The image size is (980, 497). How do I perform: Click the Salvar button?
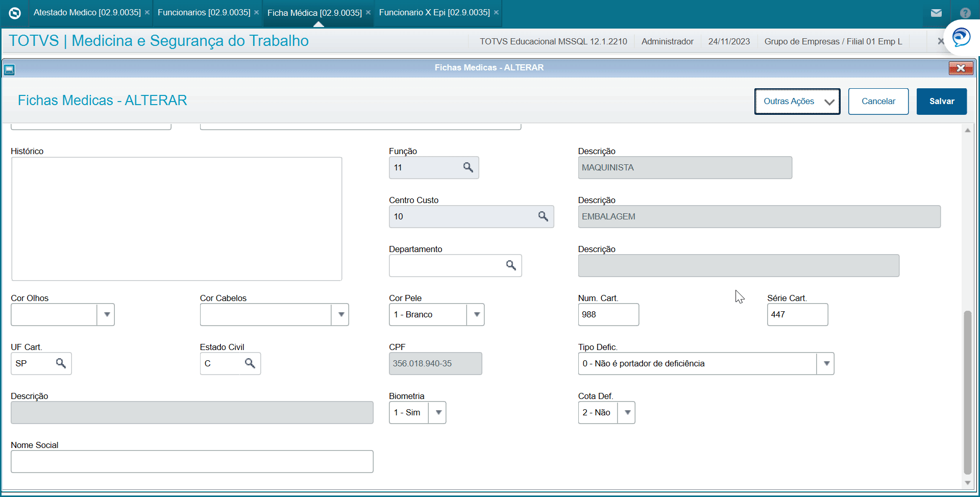942,101
